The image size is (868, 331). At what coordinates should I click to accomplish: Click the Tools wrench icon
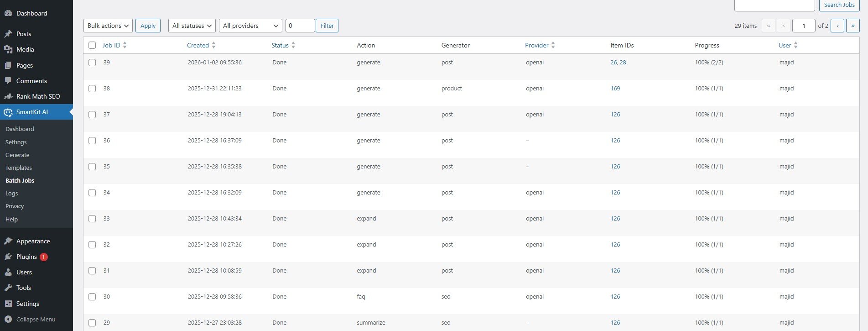point(8,288)
